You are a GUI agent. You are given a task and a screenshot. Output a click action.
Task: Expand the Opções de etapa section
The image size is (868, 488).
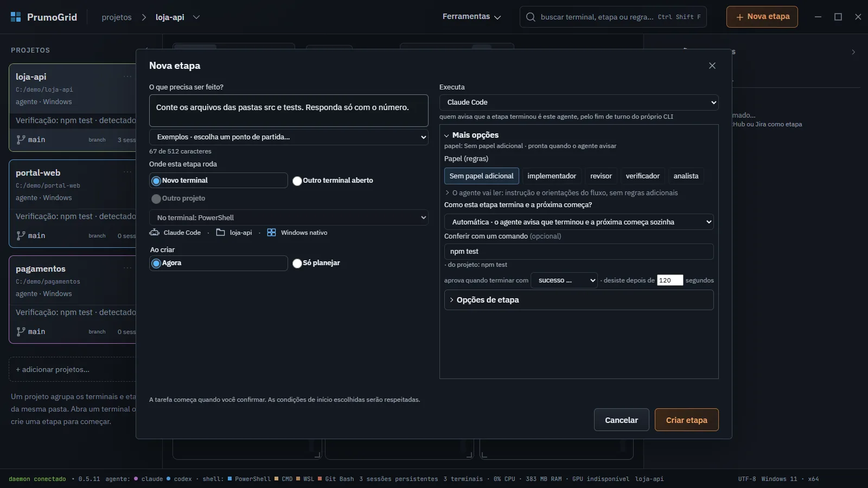point(579,300)
